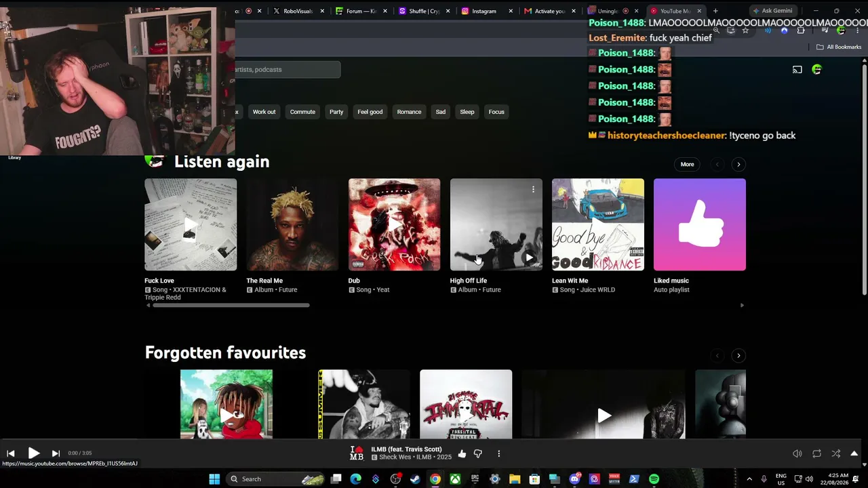Viewport: 868px width, 488px height.
Task: Select the Sad mood chip
Action: 441,112
